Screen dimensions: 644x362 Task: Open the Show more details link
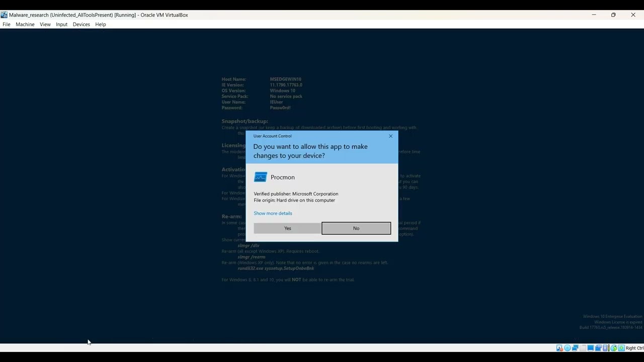pos(273,213)
